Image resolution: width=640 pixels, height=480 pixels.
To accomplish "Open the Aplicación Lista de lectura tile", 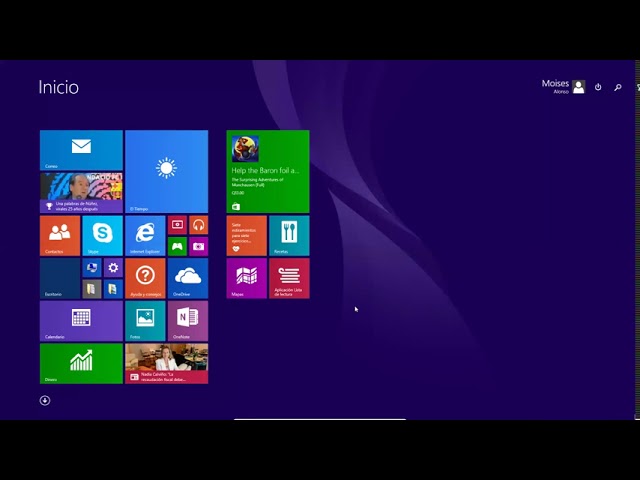I will (x=289, y=278).
